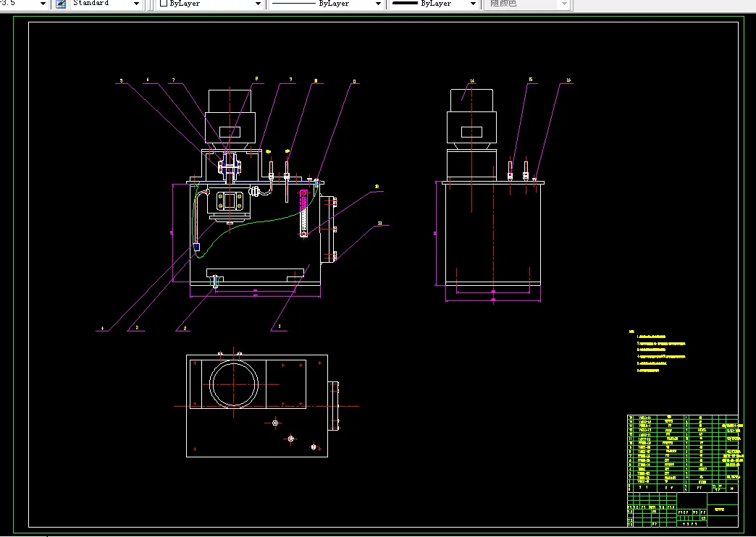The height and width of the screenshot is (537, 756).
Task: Select balloon number 16 in side view
Action: [x=568, y=80]
